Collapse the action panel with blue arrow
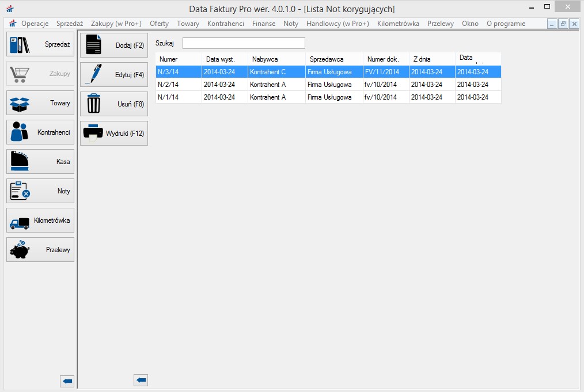This screenshot has height=392, width=584. [141, 380]
